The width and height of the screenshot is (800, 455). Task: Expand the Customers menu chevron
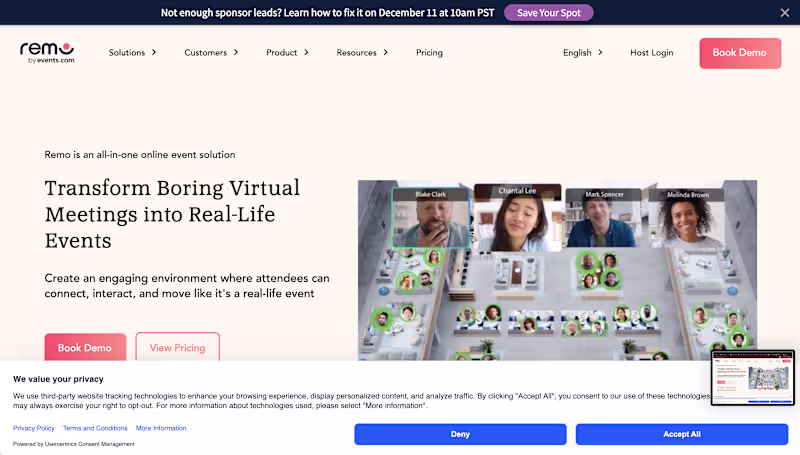(236, 53)
